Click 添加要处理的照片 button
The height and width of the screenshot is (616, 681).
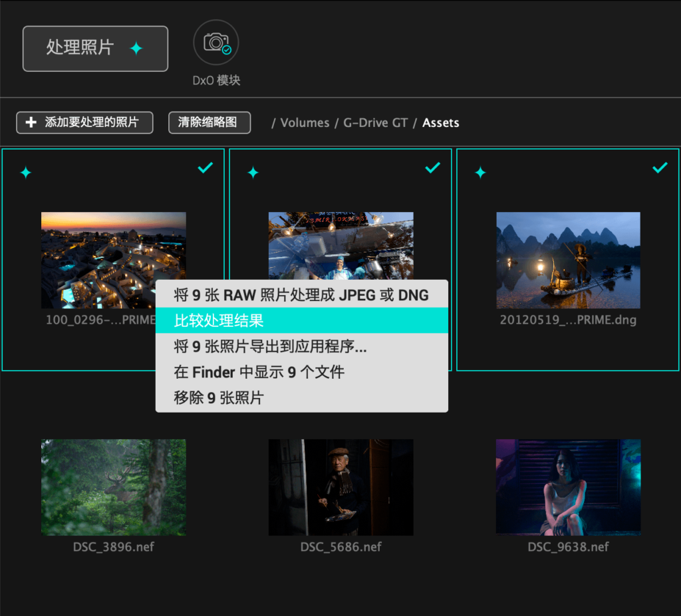click(84, 122)
